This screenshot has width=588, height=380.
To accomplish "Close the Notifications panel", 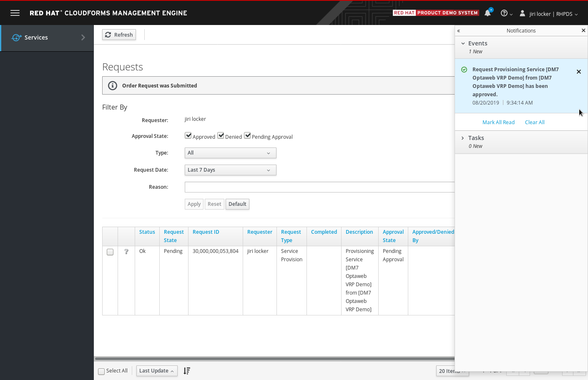I will click(583, 30).
